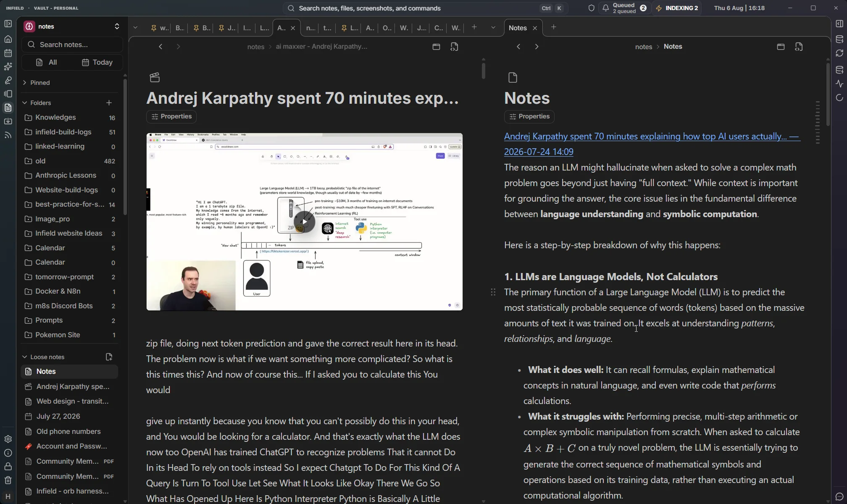Click the microphone icon in left rail
Screen dimensions: 847x504
[x=8, y=80]
